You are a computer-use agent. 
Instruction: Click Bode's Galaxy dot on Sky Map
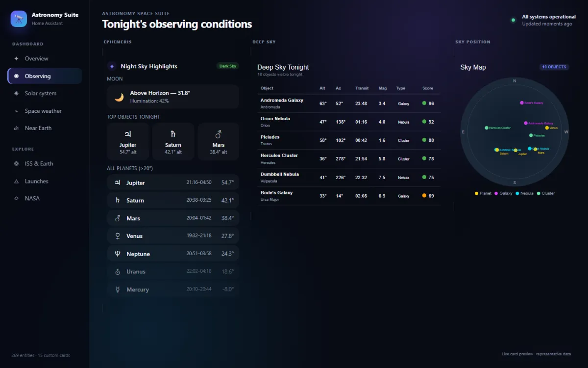(522, 103)
